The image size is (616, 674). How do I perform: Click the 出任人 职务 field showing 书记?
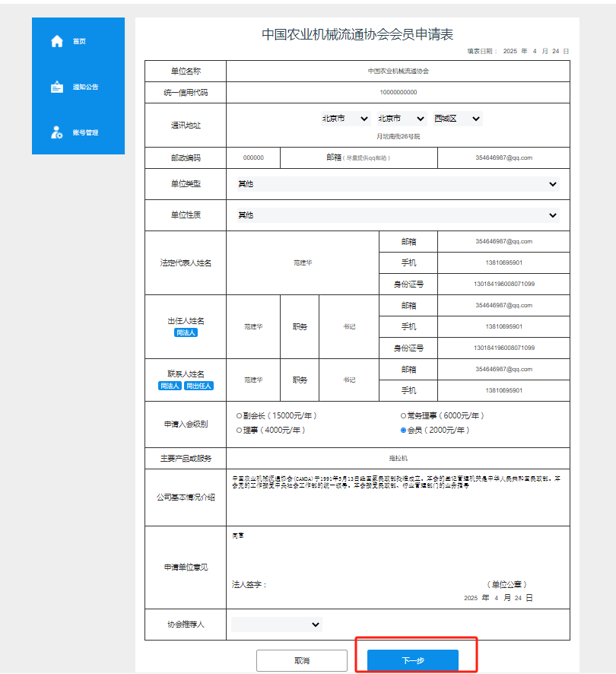click(349, 326)
